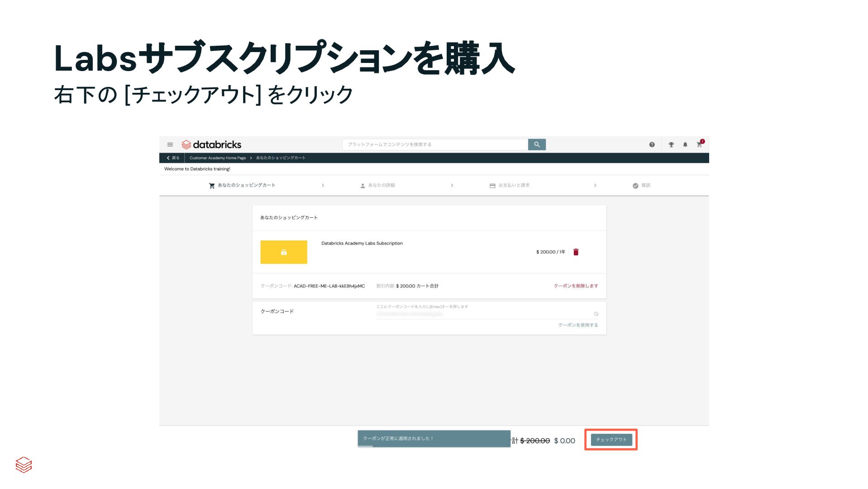Click the あなたのショッピングカート card heading
The height and width of the screenshot is (489, 868).
[x=289, y=218]
